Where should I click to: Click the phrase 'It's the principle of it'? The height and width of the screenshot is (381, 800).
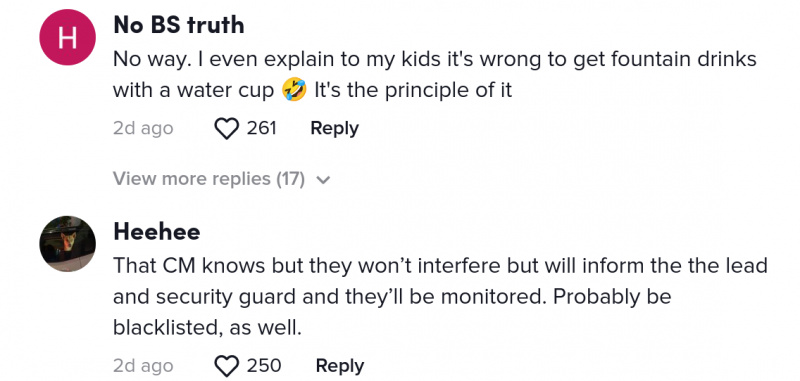pyautogui.click(x=413, y=90)
